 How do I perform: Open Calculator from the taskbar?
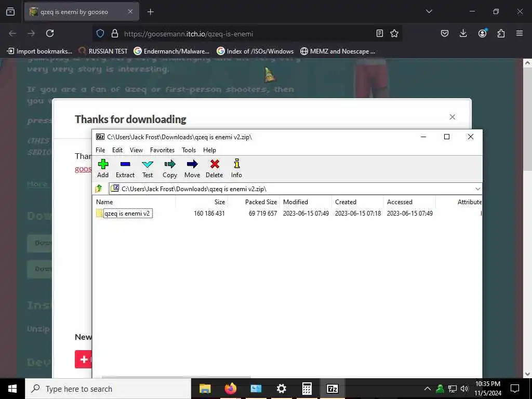click(x=307, y=389)
